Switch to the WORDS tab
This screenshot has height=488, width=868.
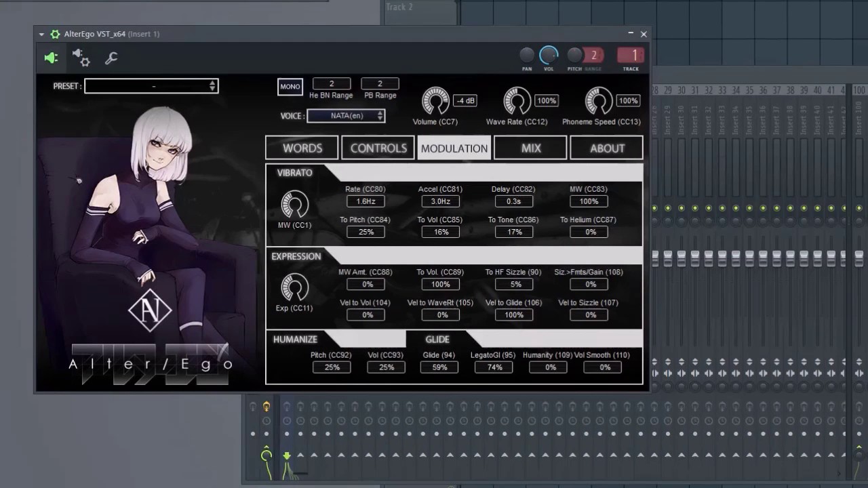coord(302,148)
